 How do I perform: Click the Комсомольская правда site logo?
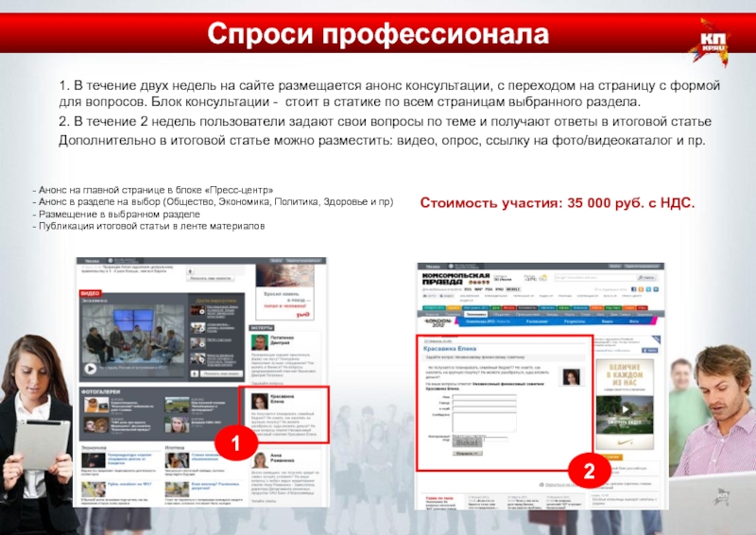(x=455, y=278)
